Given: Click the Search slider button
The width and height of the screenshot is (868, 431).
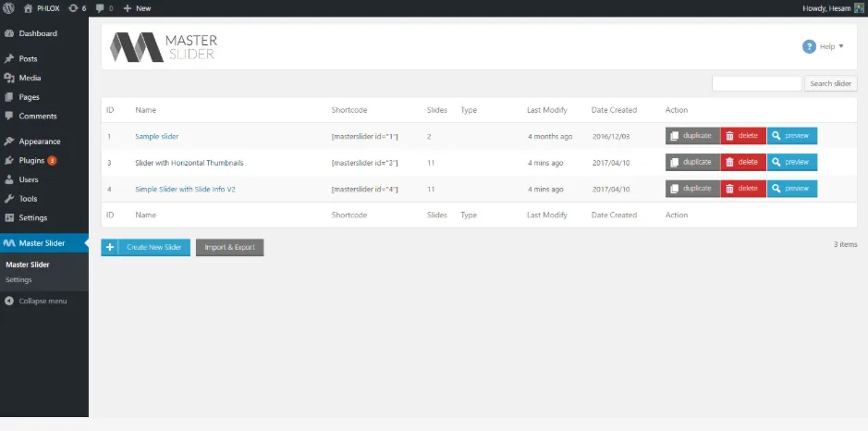Looking at the screenshot, I should (830, 83).
